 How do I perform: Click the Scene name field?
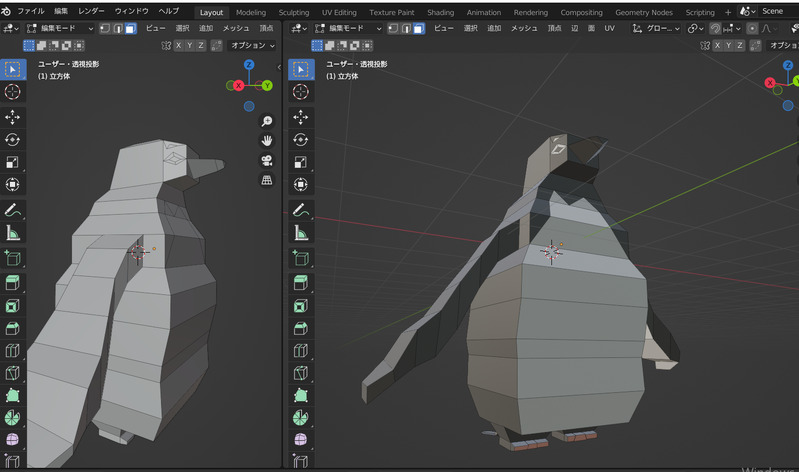click(x=772, y=11)
